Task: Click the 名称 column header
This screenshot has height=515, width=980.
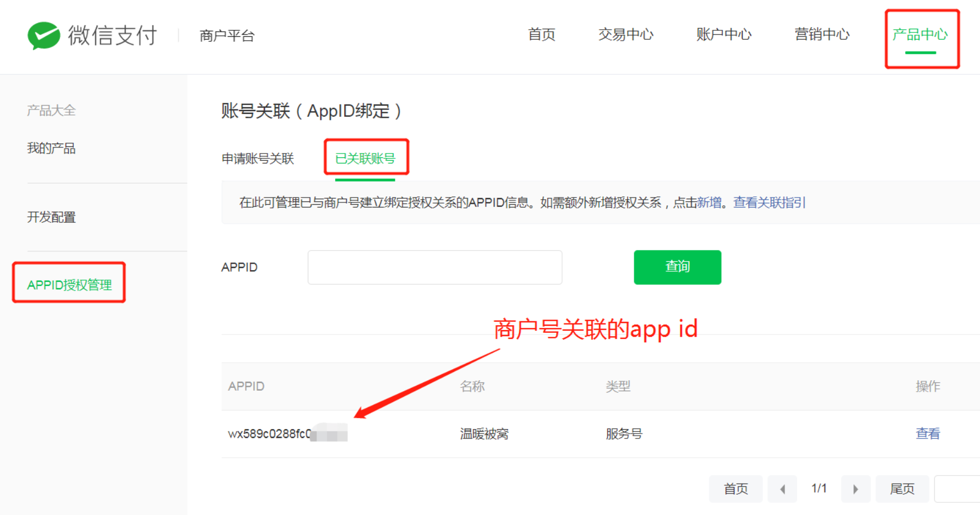Action: pyautogui.click(x=472, y=386)
